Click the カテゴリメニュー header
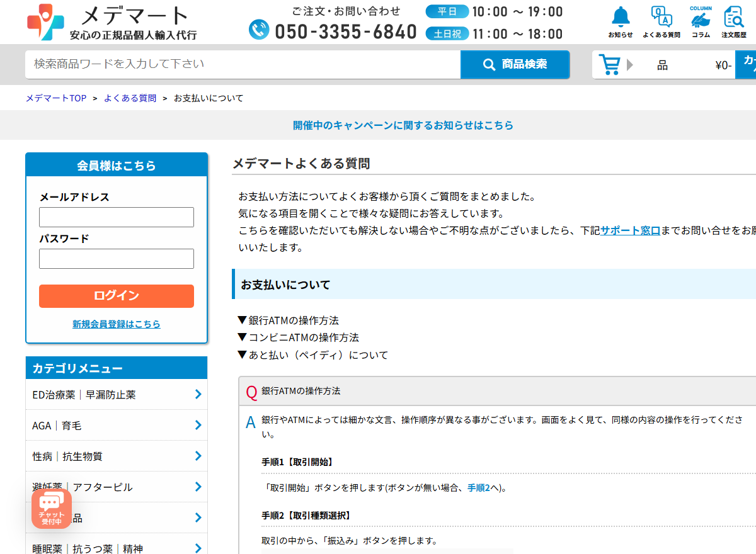 [x=117, y=368]
